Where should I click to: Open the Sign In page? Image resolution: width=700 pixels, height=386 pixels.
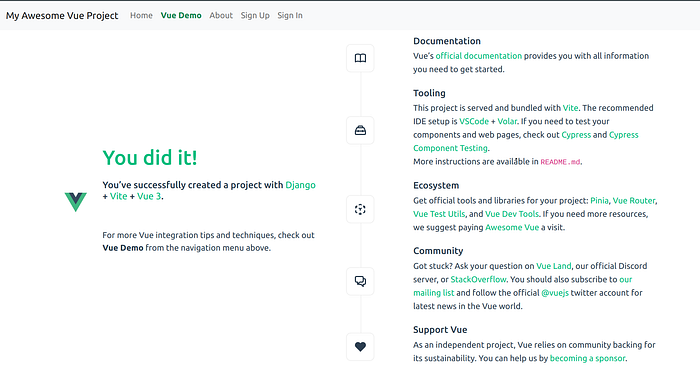click(290, 15)
